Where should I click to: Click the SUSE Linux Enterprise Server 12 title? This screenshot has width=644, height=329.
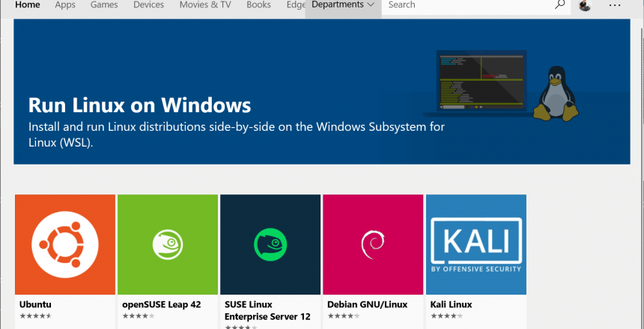click(x=267, y=311)
